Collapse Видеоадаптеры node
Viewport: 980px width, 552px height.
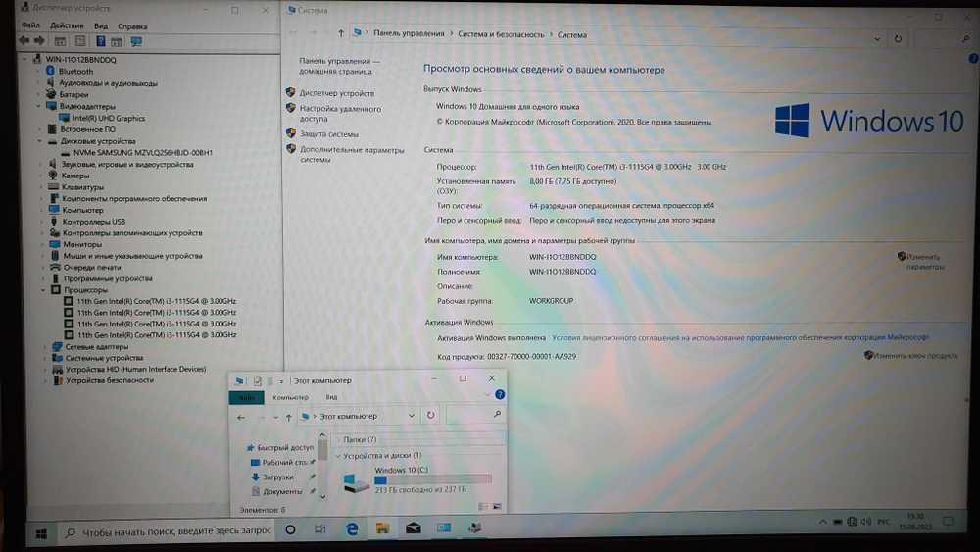(39, 106)
